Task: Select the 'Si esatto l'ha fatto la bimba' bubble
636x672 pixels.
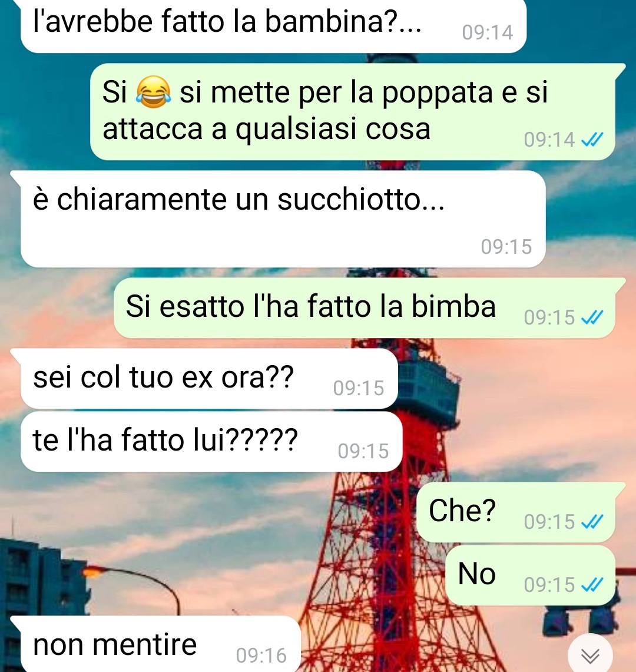Action: click(x=365, y=307)
